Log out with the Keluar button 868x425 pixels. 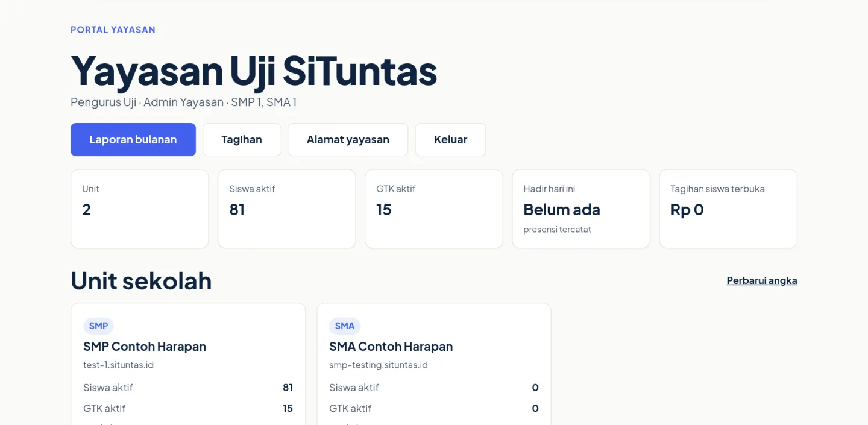(450, 140)
